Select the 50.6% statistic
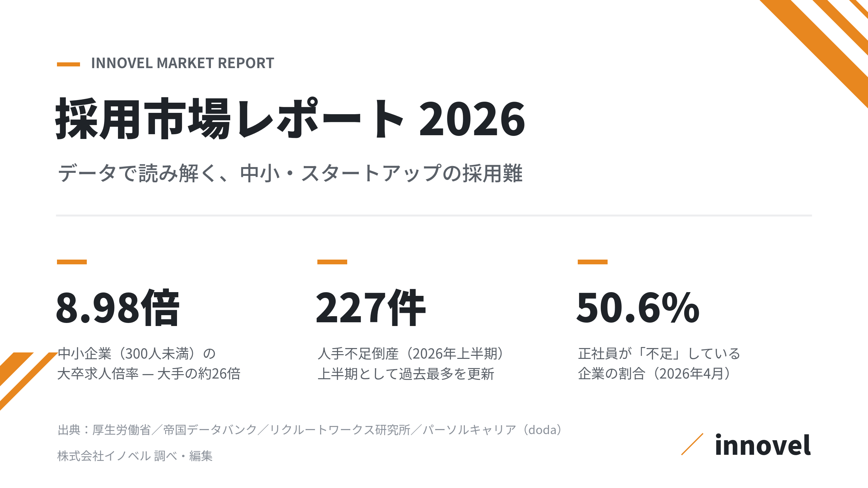The height and width of the screenshot is (488, 868). (x=638, y=308)
